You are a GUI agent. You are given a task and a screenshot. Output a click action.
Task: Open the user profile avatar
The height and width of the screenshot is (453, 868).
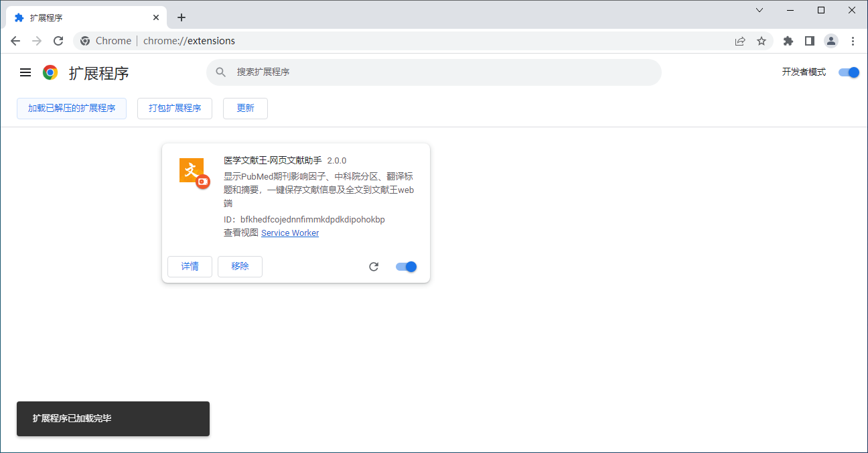[831, 41]
